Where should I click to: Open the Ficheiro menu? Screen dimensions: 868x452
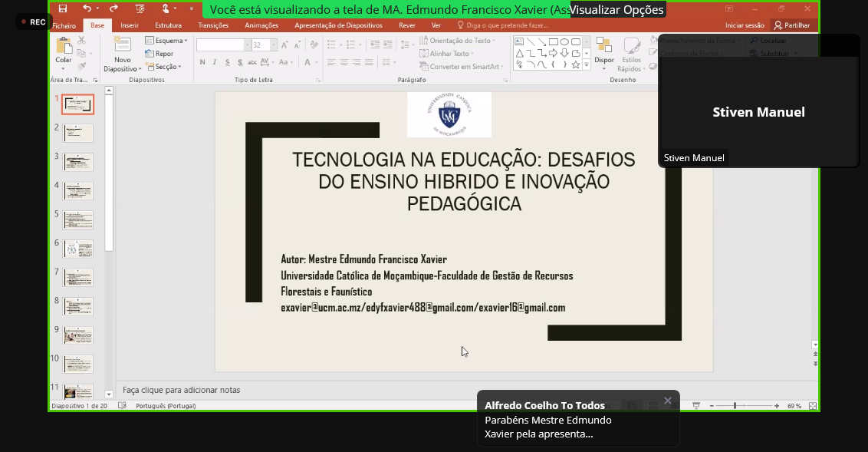pyautogui.click(x=64, y=25)
